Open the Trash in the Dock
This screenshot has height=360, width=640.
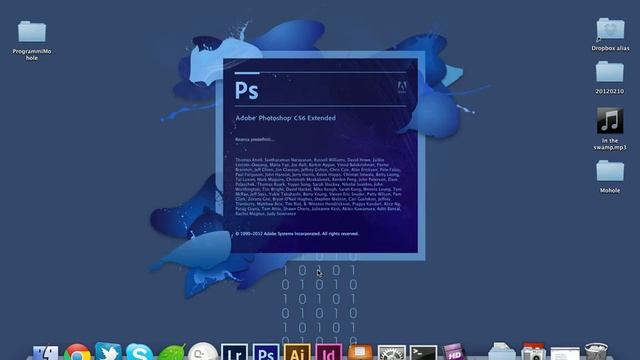pos(596,352)
